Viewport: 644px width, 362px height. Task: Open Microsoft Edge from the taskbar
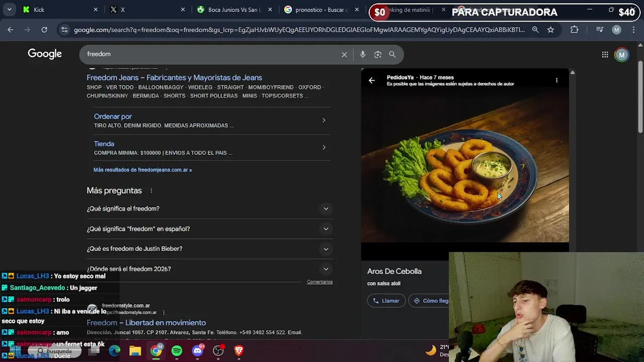pyautogui.click(x=115, y=350)
